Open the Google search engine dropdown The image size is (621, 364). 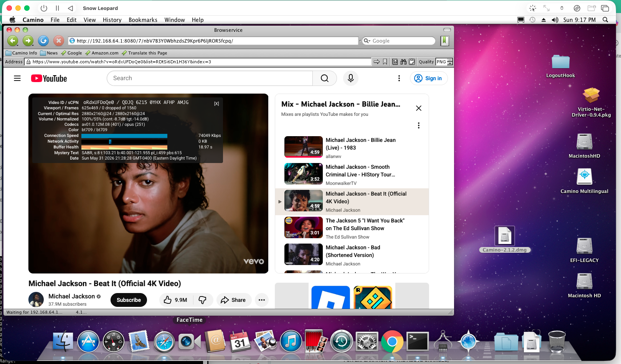(x=367, y=41)
